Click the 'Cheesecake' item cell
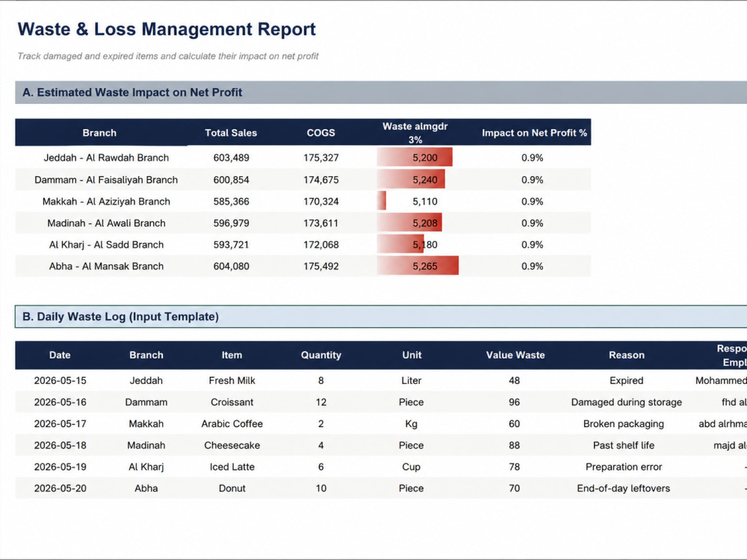Image resolution: width=747 pixels, height=560 pixels. click(x=232, y=445)
